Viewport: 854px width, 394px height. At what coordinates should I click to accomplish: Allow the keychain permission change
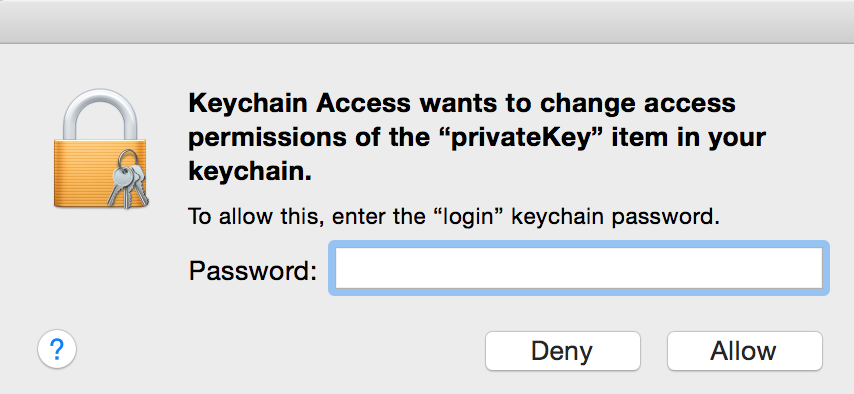pyautogui.click(x=745, y=351)
